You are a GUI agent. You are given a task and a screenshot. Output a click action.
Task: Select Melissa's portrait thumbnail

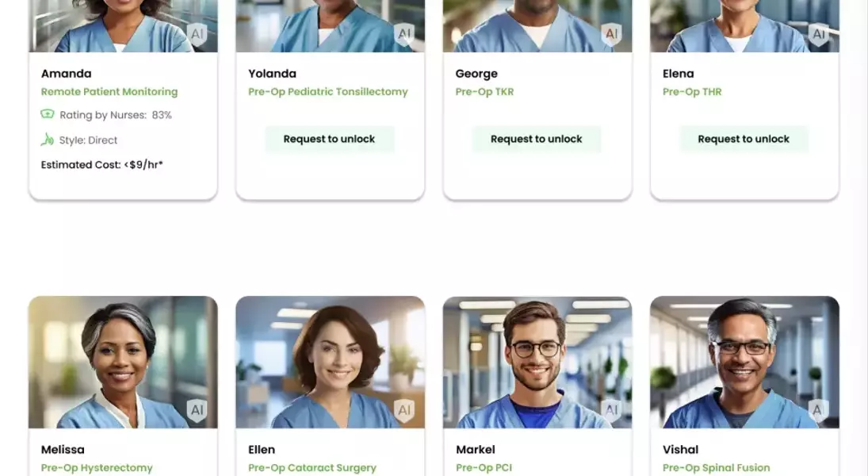pyautogui.click(x=123, y=362)
